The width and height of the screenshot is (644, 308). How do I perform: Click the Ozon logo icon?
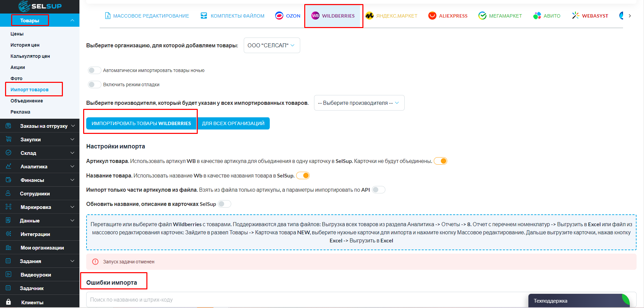coord(279,16)
